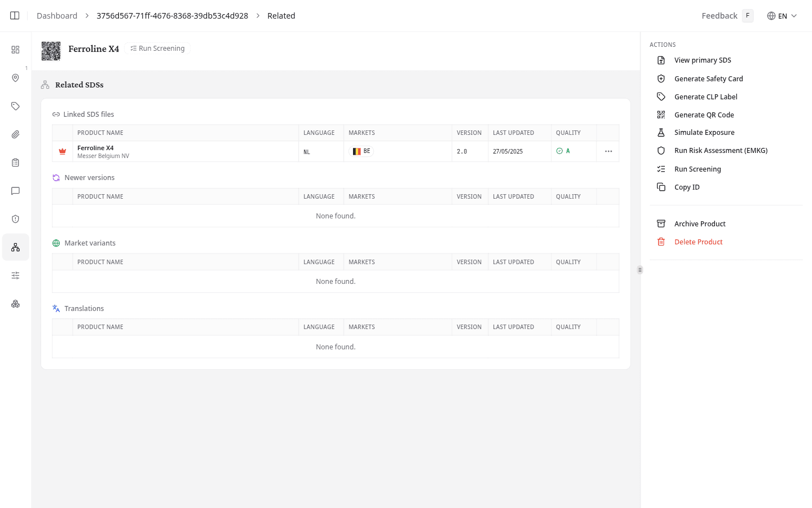Image resolution: width=812 pixels, height=508 pixels.
Task: Open the EN language dropdown
Action: 782,16
